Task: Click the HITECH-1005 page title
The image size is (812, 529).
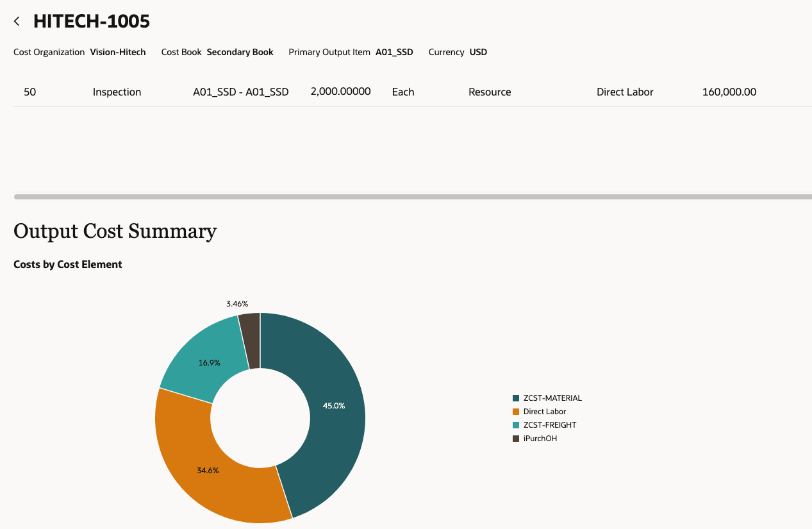Action: [x=91, y=21]
